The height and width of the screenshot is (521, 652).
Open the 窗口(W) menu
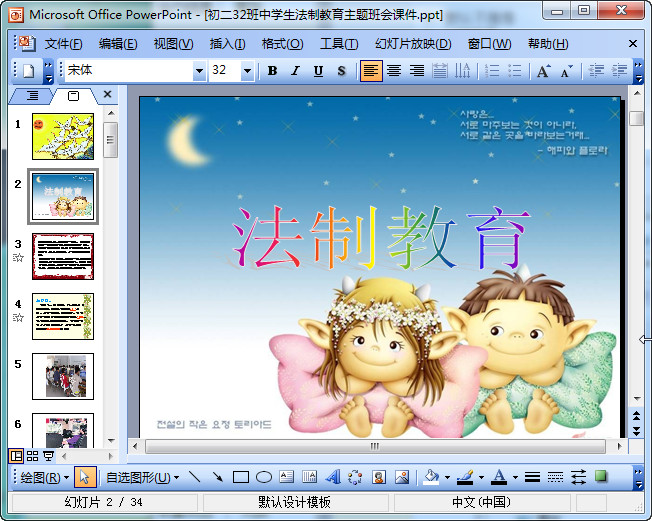(x=489, y=44)
